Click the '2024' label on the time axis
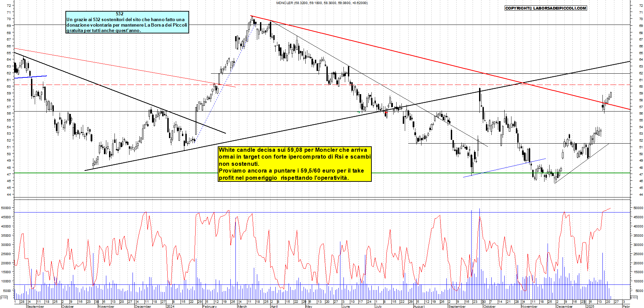The width and height of the screenshot is (644, 308). [170, 306]
